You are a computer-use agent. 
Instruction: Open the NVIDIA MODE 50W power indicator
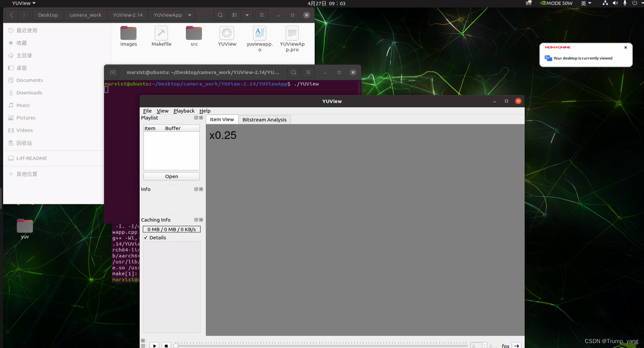pyautogui.click(x=556, y=3)
